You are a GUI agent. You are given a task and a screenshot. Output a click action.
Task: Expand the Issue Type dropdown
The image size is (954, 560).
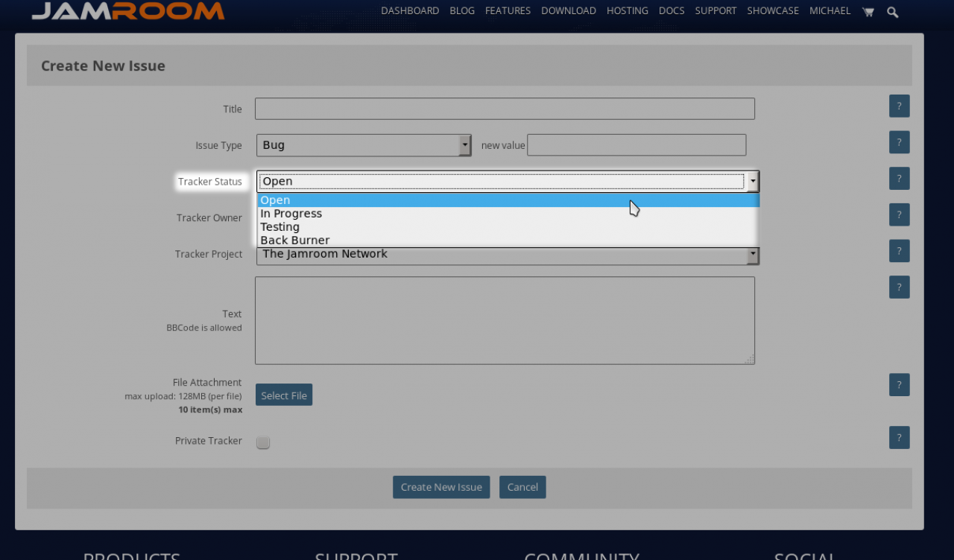pos(364,145)
